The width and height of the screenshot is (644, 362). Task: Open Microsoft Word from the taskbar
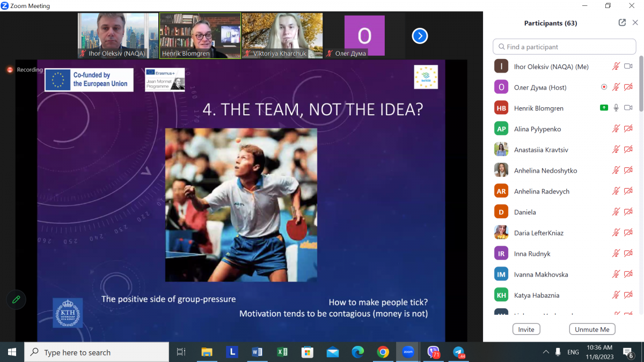[x=257, y=352]
